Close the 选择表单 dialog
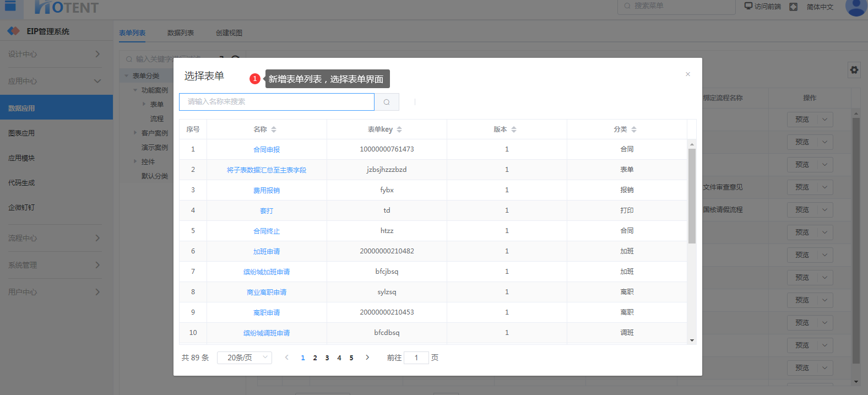This screenshot has width=868, height=395. click(x=687, y=74)
